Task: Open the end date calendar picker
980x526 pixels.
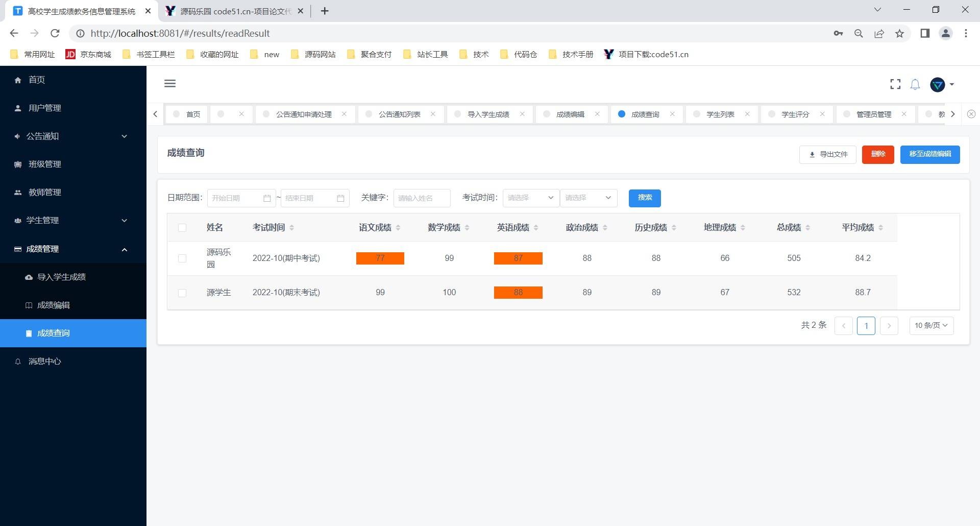Action: click(x=340, y=198)
